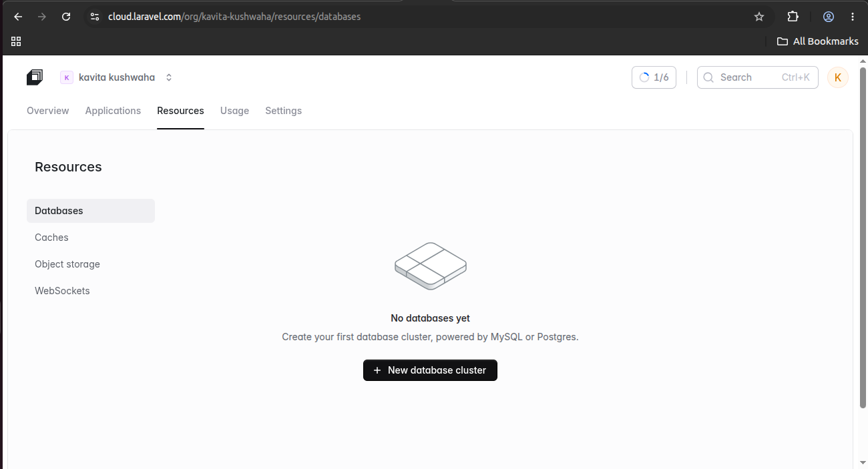The height and width of the screenshot is (469, 868).
Task: Open Caches in the Resources sidebar
Action: [91, 238]
